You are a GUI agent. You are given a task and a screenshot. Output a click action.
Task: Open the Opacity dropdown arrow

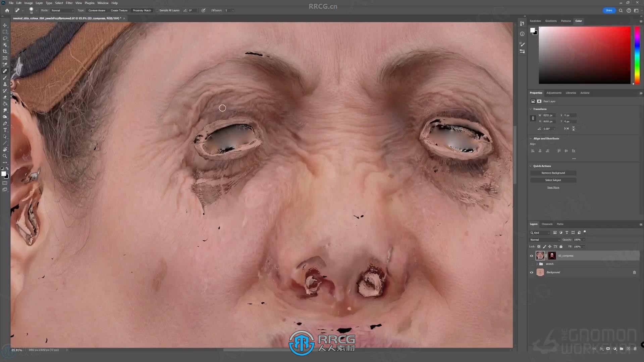point(584,240)
